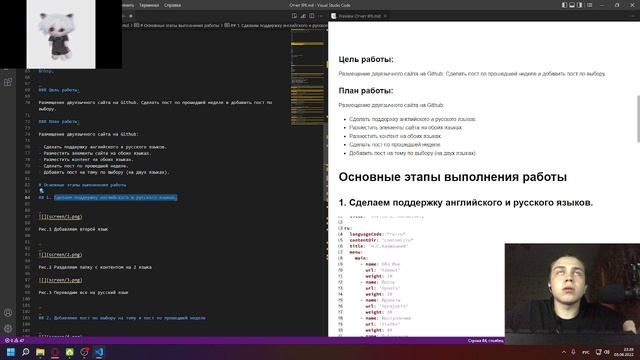Click editor line Рис.3 Переводим все на русский
This screenshot has height=360, width=640.
[84, 293]
